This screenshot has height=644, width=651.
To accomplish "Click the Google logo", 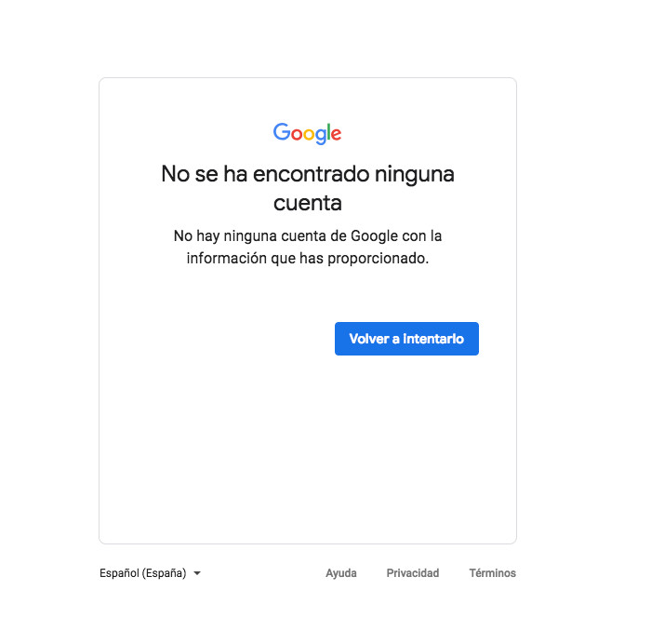I will pos(307,133).
